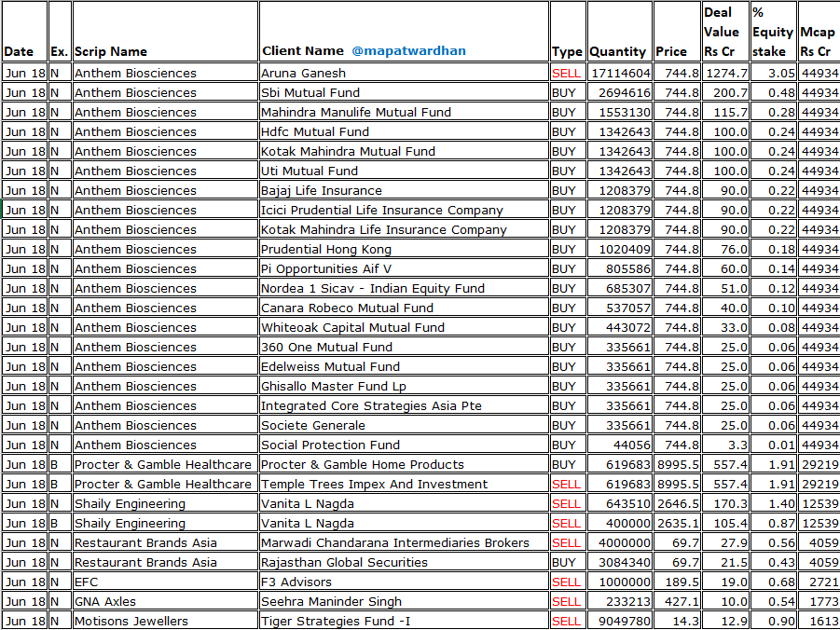Viewport: 840px width, 630px height.
Task: Select deal value 1274.7
Action: pos(725,73)
